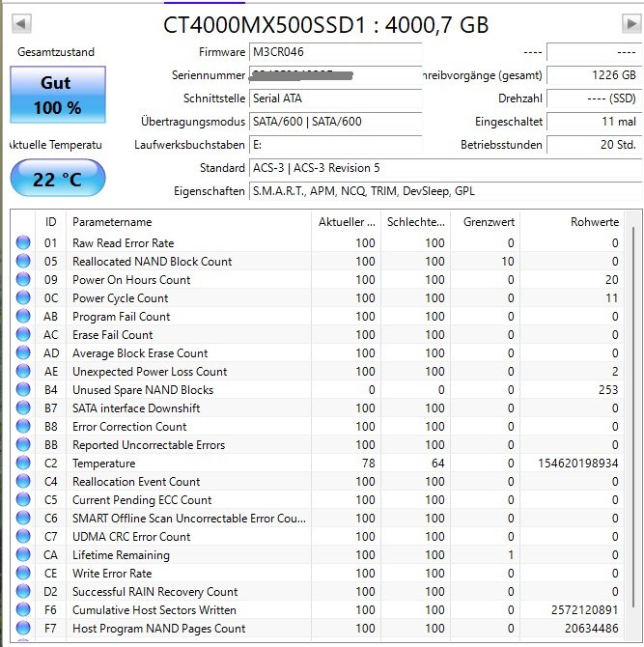Click status icon for Error Correction Count
This screenshot has height=647, width=644.
click(x=23, y=426)
